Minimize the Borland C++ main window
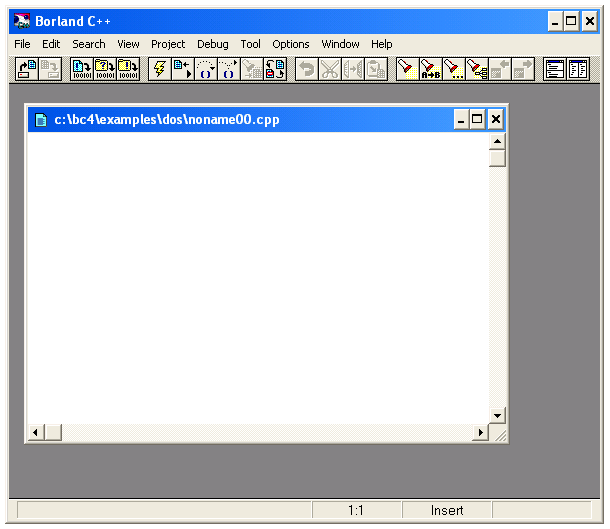 [x=555, y=21]
